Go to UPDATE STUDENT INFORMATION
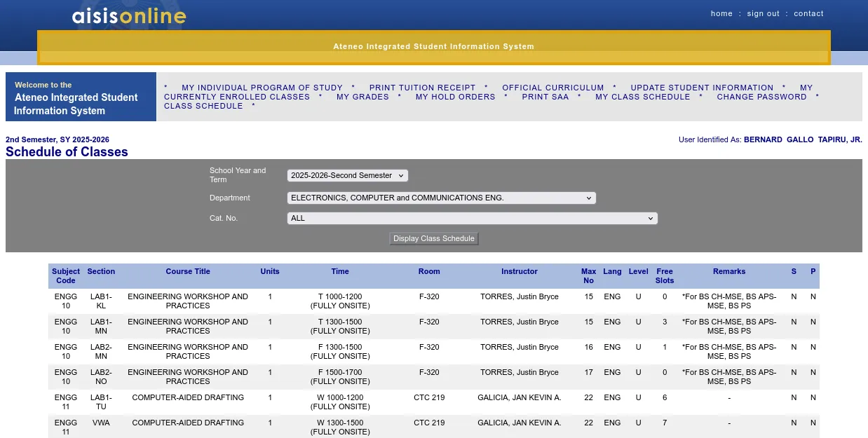 click(x=702, y=88)
